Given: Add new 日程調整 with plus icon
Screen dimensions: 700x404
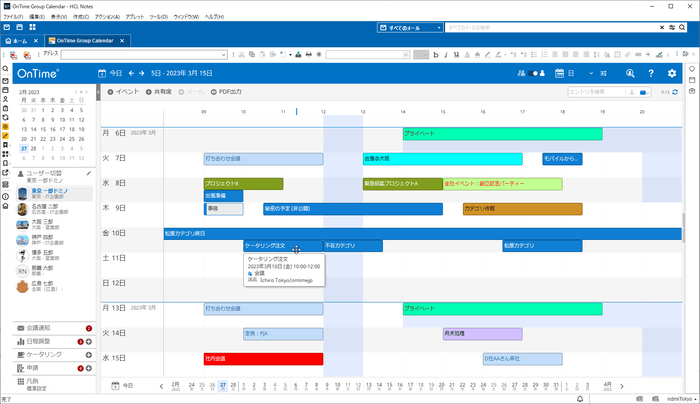Looking at the screenshot, I should click(x=89, y=341).
